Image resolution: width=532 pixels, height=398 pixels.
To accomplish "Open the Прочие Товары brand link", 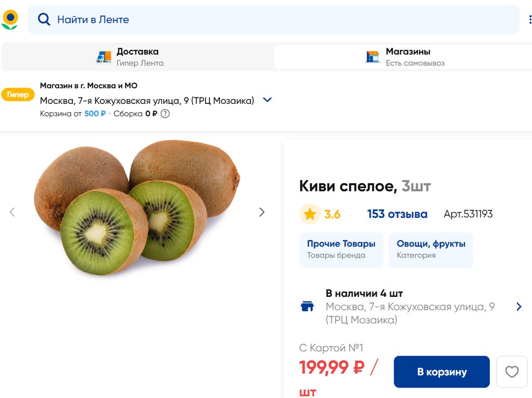I will click(341, 249).
